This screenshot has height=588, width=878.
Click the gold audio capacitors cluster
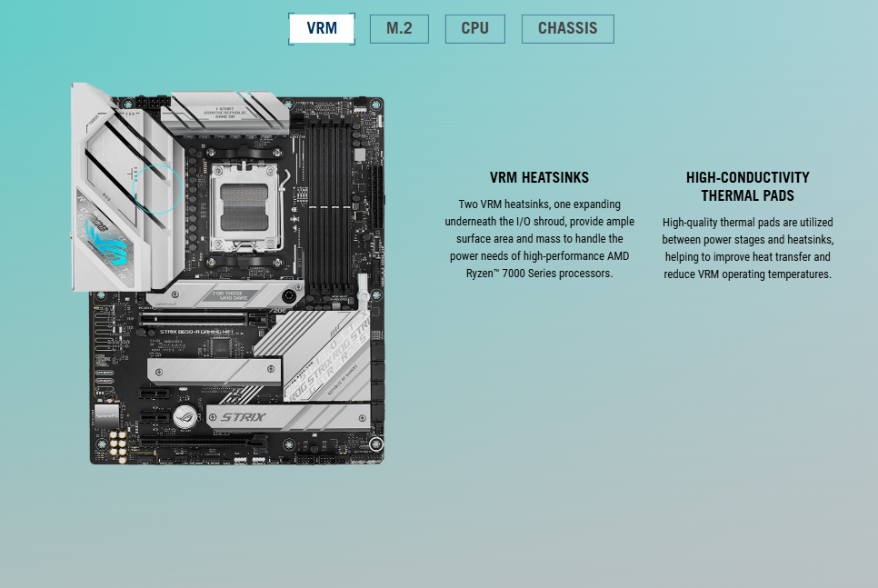click(118, 443)
